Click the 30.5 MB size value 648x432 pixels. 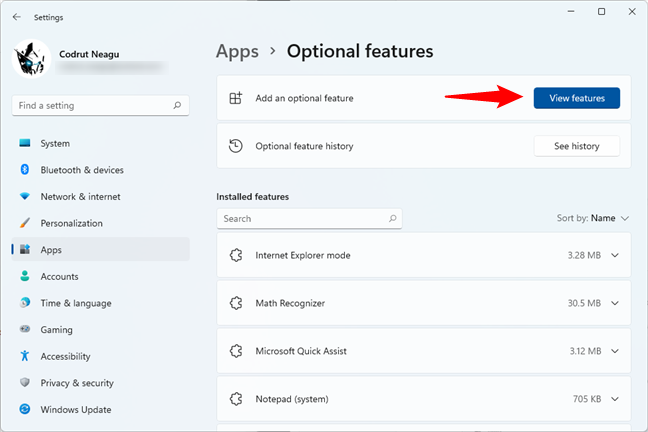pyautogui.click(x=584, y=303)
